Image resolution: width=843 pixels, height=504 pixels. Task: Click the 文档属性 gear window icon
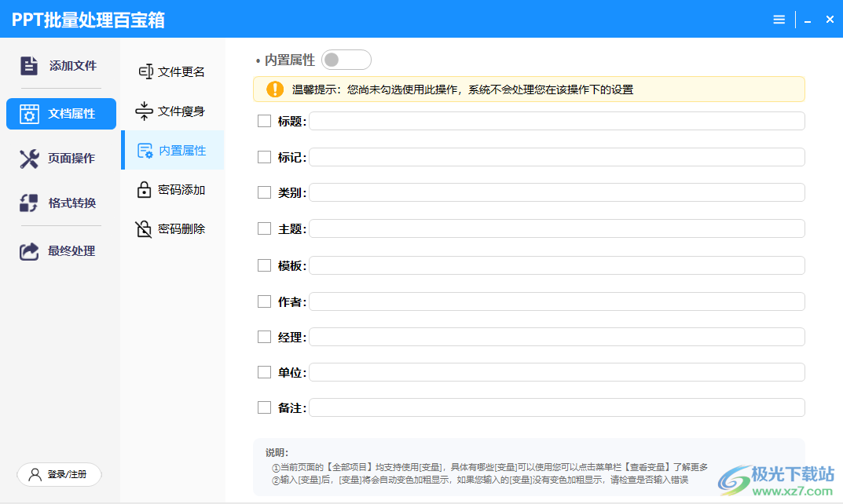[x=29, y=114]
